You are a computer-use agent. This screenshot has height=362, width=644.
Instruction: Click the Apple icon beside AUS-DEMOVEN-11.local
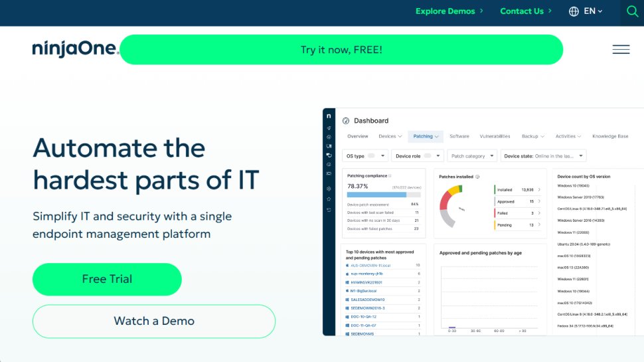[x=347, y=266]
